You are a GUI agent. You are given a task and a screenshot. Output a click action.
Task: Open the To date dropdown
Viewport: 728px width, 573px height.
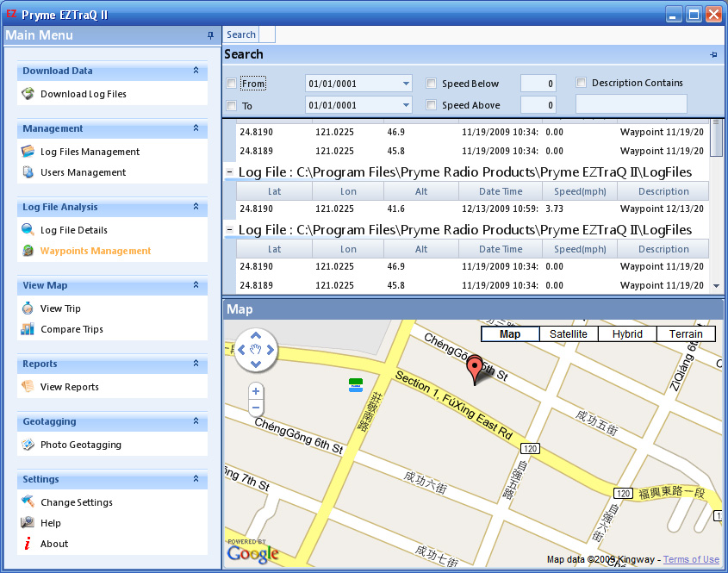pyautogui.click(x=406, y=105)
